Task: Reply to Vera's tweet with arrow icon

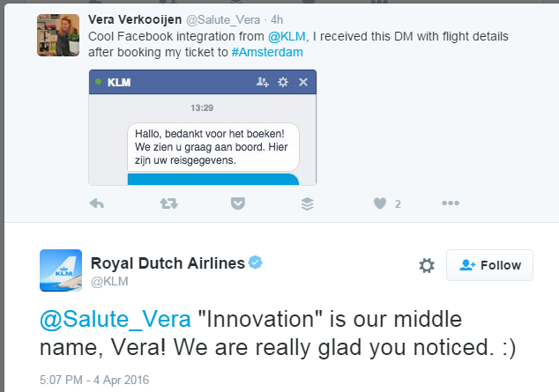Action: pyautogui.click(x=98, y=203)
